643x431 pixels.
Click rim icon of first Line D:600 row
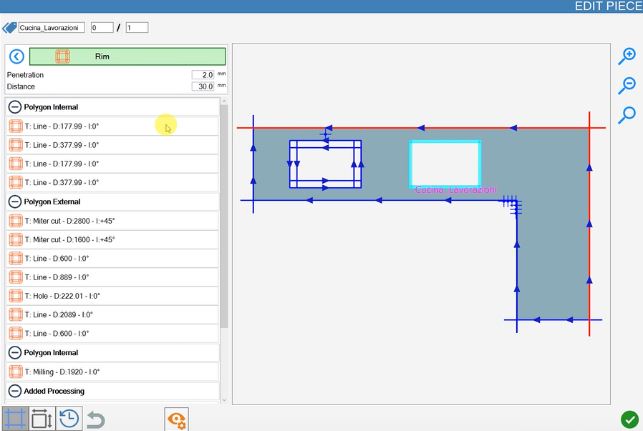tap(16, 258)
